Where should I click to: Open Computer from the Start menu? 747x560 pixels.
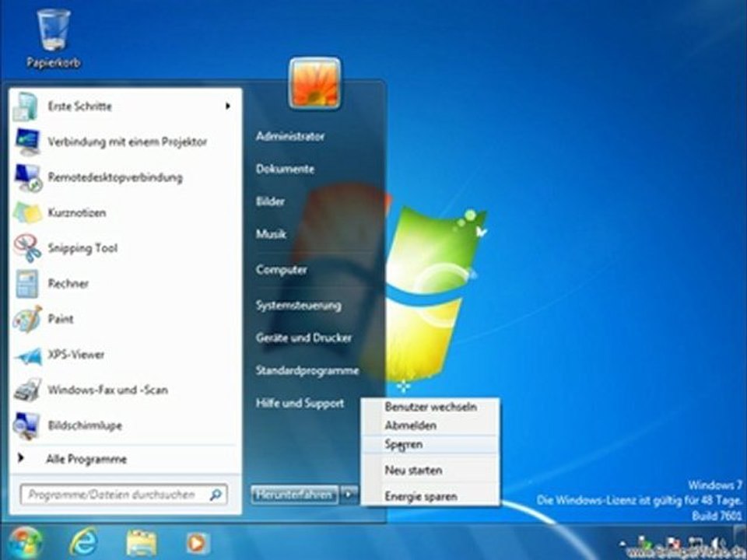click(281, 270)
